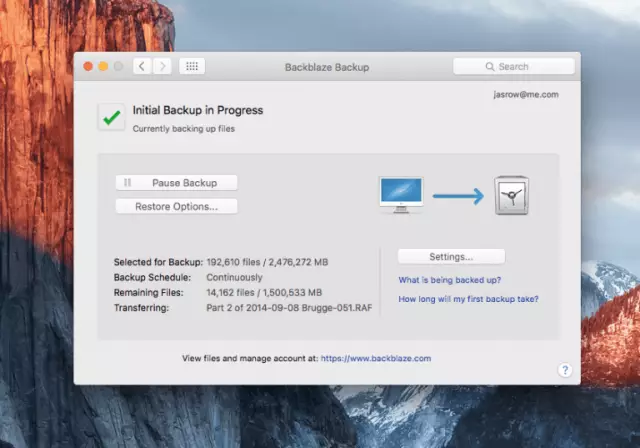Pause the backup in progress
640x448 pixels.
coord(177,183)
